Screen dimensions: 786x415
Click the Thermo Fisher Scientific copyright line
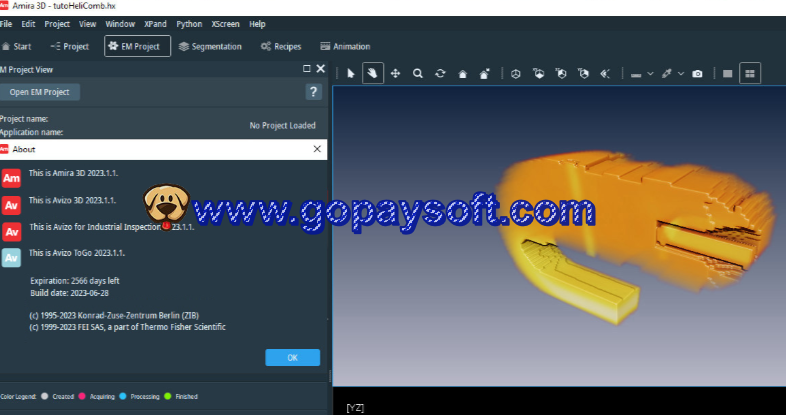127,327
